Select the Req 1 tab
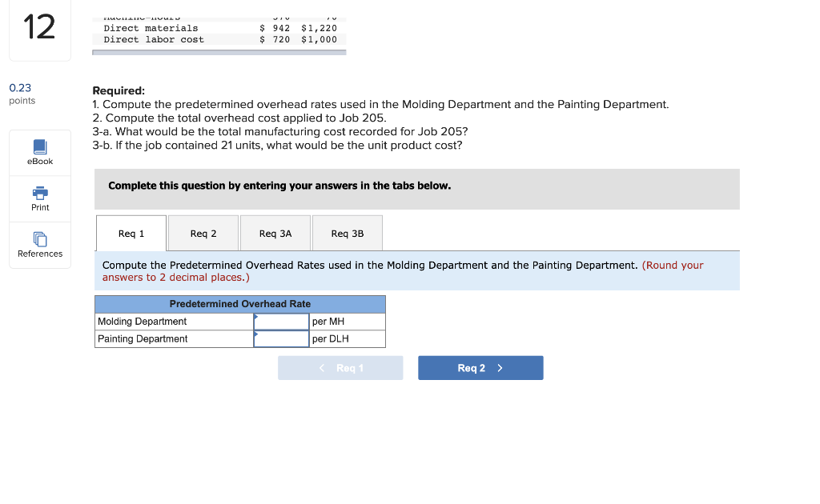This screenshot has height=504, width=820. [x=131, y=234]
